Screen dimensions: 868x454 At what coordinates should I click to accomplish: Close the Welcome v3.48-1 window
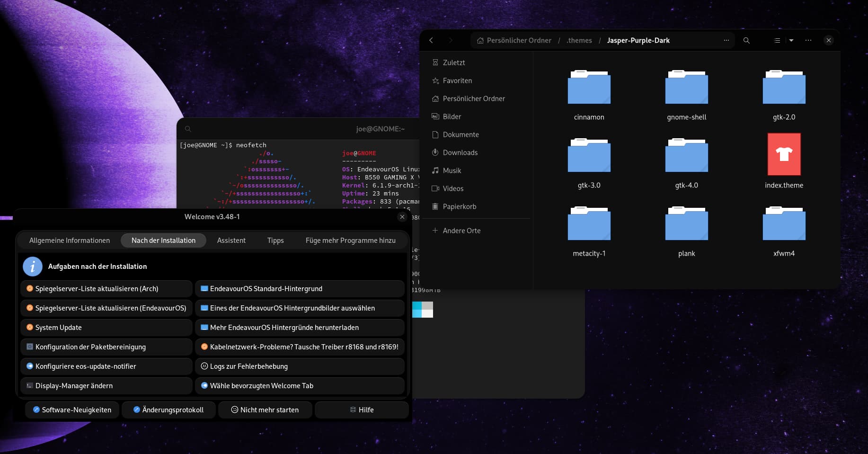402,217
